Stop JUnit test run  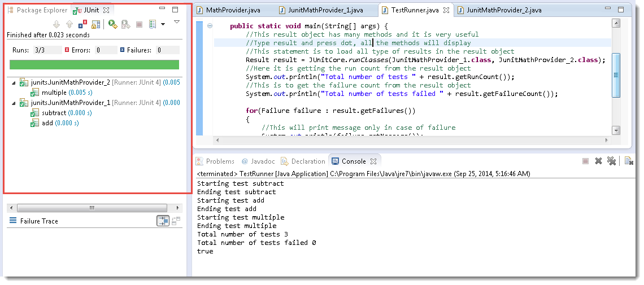(139, 25)
